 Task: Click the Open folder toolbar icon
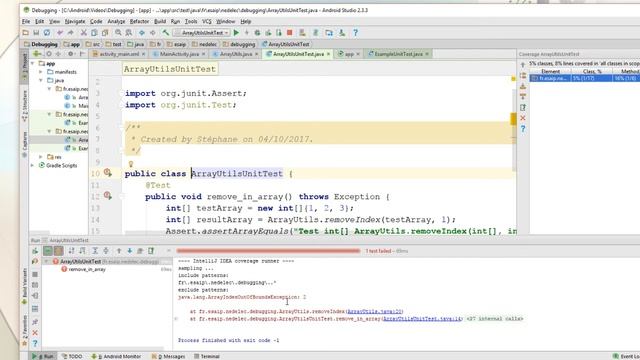pos(25,33)
